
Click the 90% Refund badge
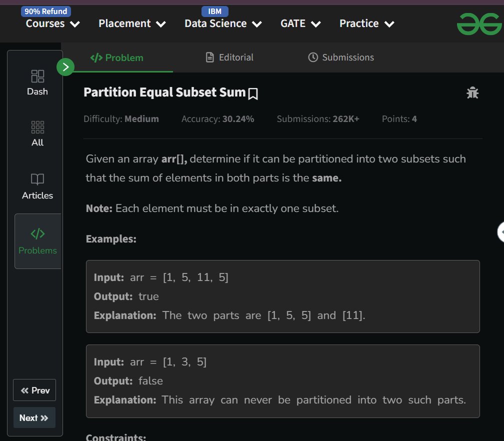pyautogui.click(x=46, y=11)
